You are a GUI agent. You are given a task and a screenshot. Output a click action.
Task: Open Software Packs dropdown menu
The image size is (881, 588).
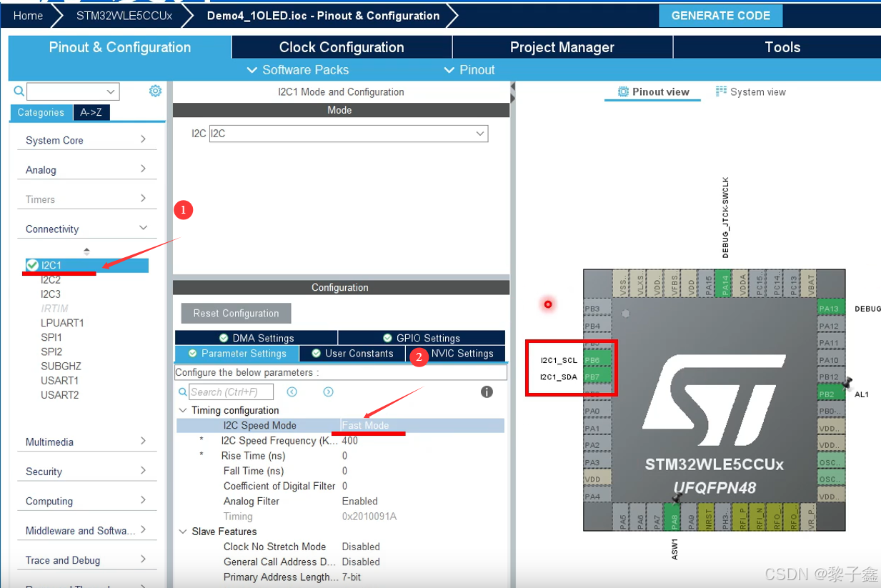coord(297,69)
